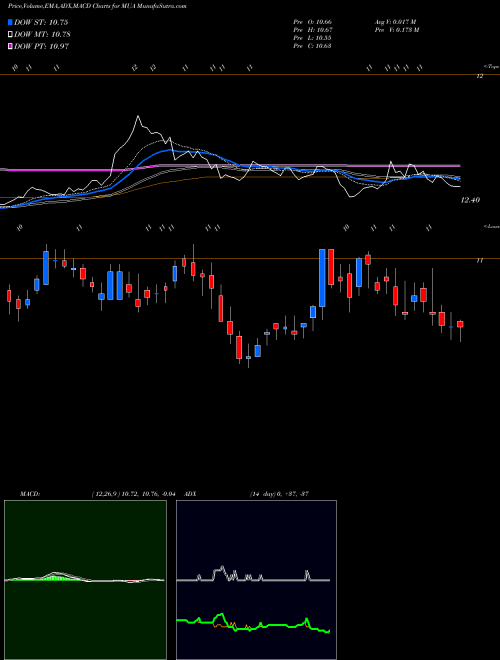Image resolution: width=500 pixels, height=660 pixels.
Task: Click the '<Tops' row label
Action: click(x=491, y=66)
